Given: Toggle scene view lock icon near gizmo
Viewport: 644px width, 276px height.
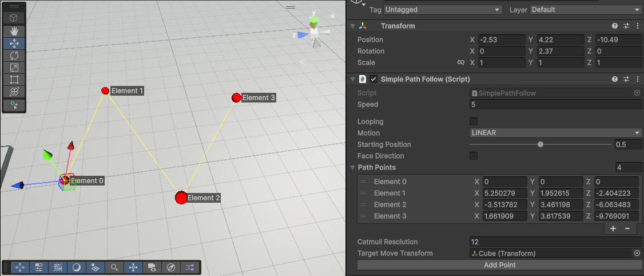Looking at the screenshot, I should (x=332, y=15).
